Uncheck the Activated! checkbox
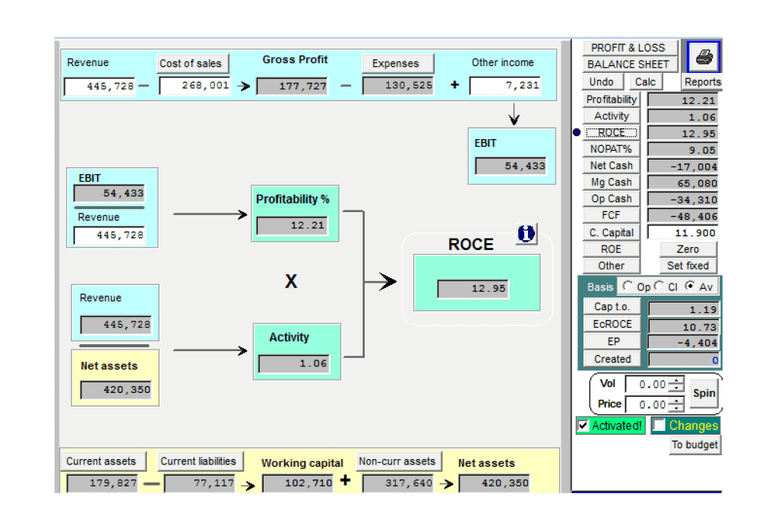Image resolution: width=778 pixels, height=532 pixels. point(583,426)
